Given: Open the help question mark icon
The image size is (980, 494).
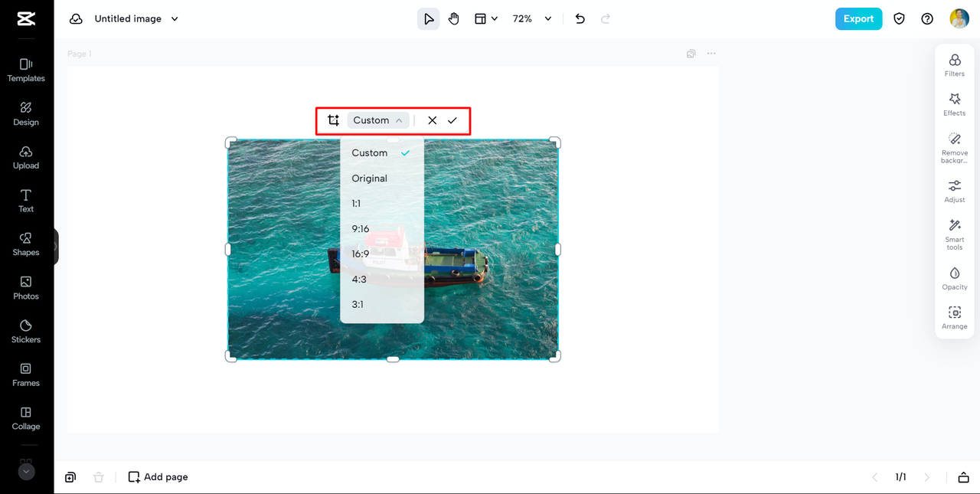Looking at the screenshot, I should tap(927, 19).
